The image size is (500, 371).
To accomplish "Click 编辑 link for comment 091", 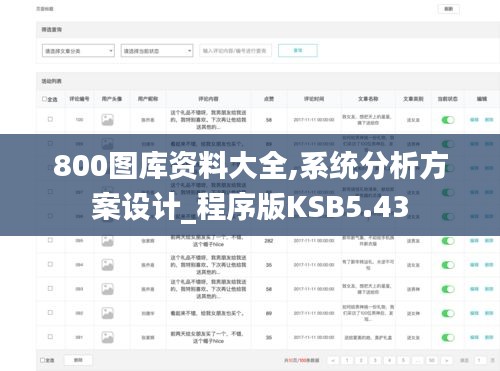I will [x=474, y=337].
